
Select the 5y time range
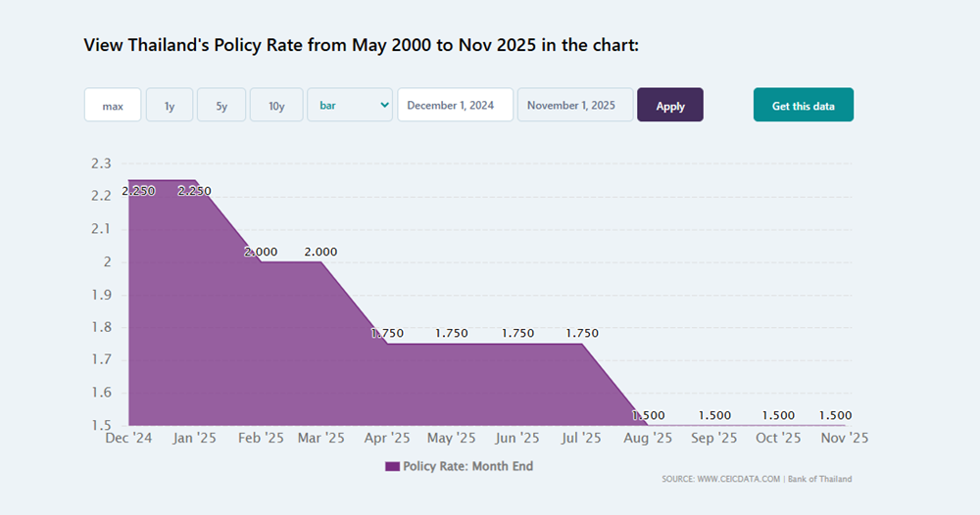pyautogui.click(x=222, y=106)
